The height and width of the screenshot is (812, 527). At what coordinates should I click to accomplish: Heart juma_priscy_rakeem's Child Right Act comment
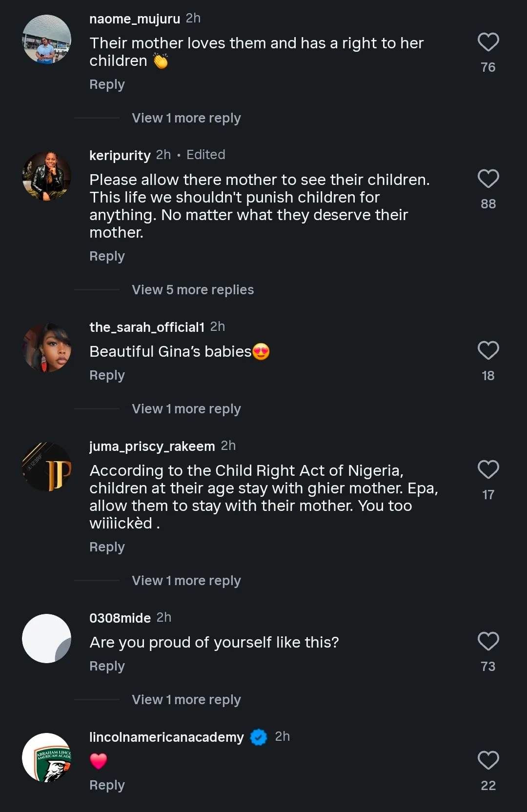(488, 470)
